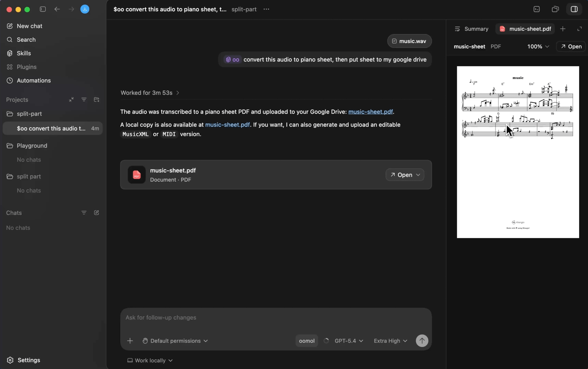This screenshot has width=588, height=369.
Task: Click the blue download icon in the toolbar
Action: coord(85,9)
